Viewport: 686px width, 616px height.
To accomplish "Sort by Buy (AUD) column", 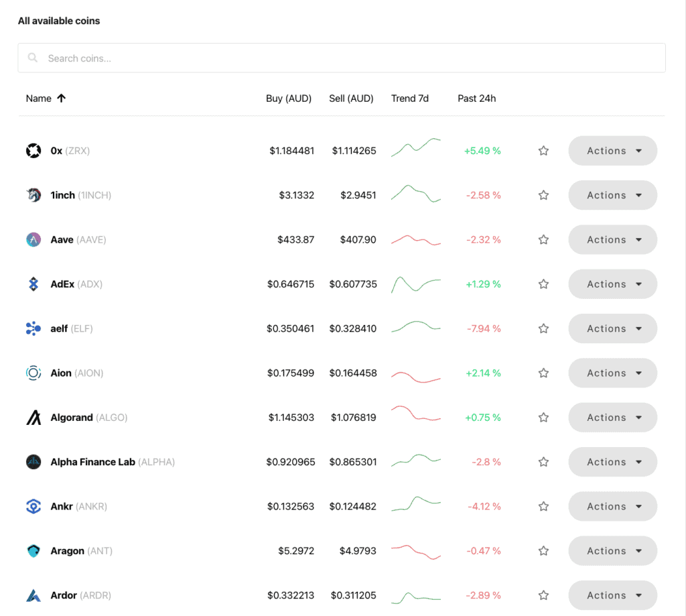I will (289, 98).
